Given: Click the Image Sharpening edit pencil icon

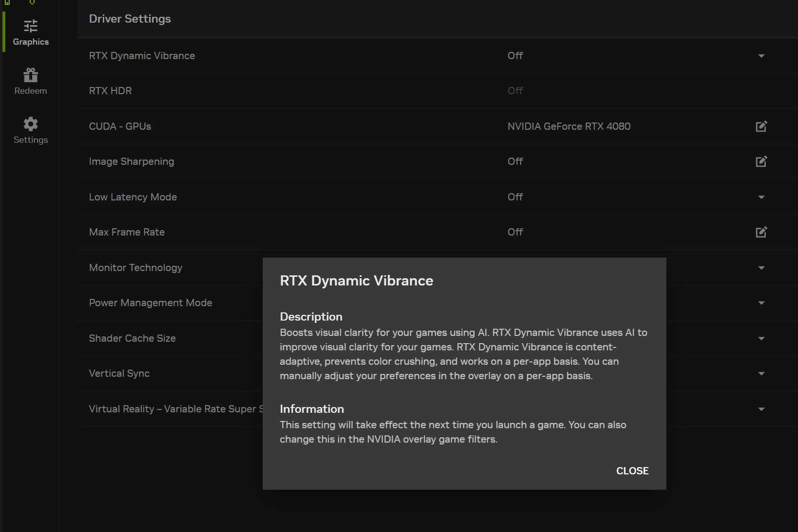Looking at the screenshot, I should 761,161.
